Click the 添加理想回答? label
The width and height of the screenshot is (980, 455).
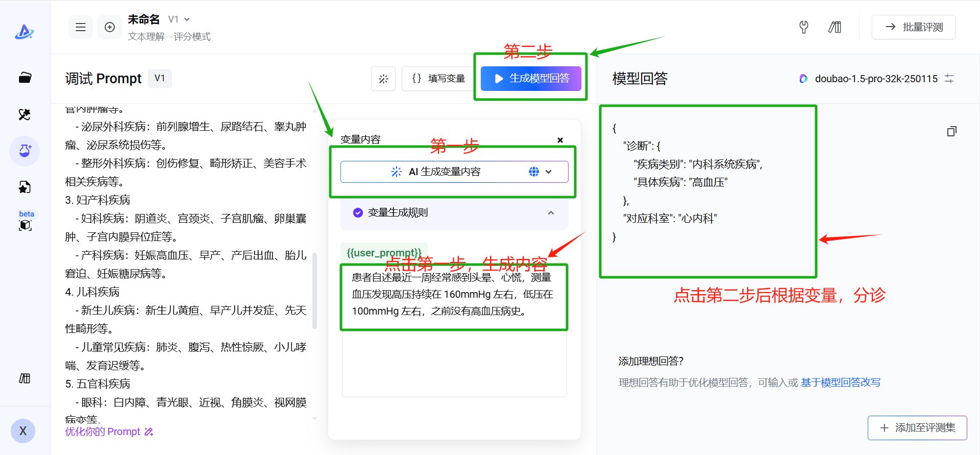pos(651,361)
